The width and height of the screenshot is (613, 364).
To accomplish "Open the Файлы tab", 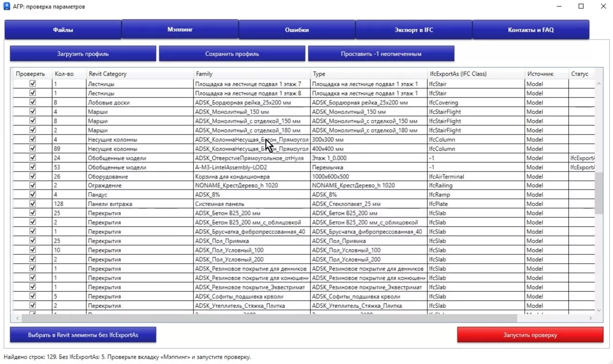I will 63,30.
